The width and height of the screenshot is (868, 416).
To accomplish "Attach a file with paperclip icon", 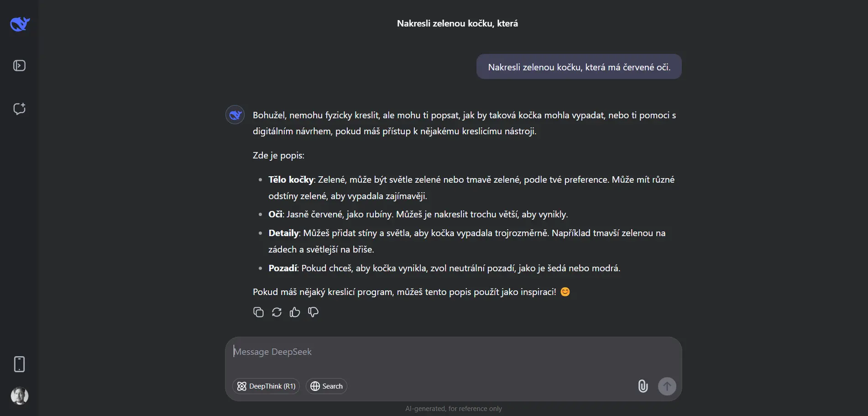I will 643,386.
